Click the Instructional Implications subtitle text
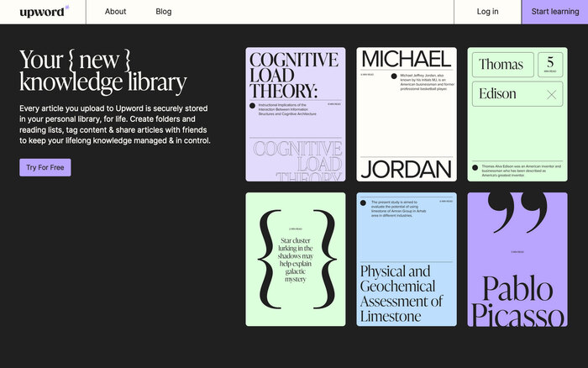 [x=287, y=109]
